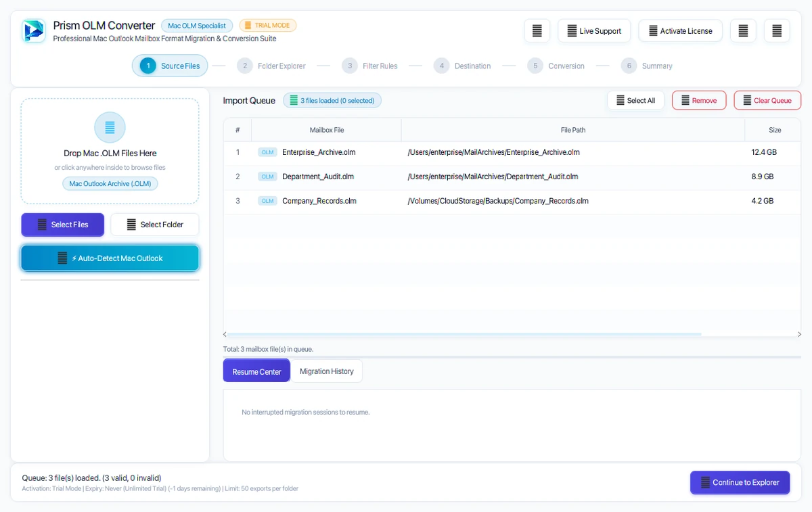
Task: Go to step 2 Folder Explorer
Action: coord(271,66)
